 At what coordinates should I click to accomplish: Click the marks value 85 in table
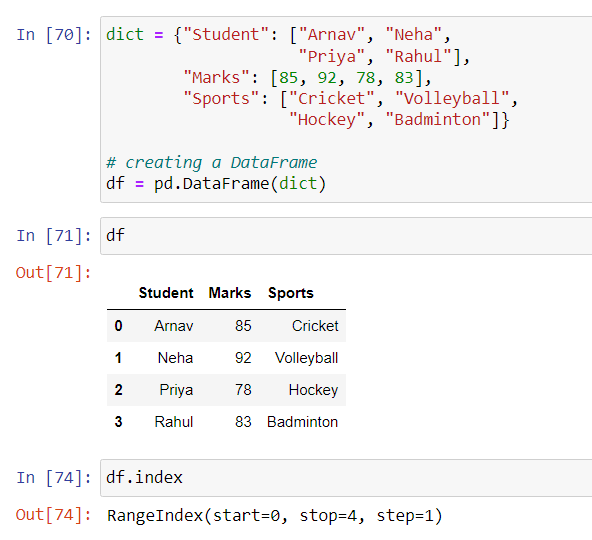pyautogui.click(x=243, y=326)
